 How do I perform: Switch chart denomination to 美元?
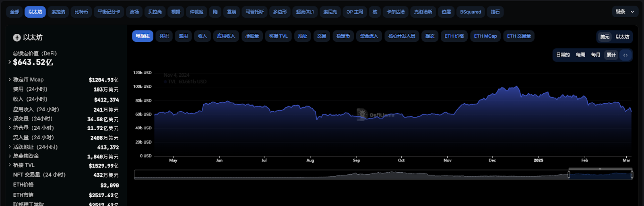coord(605,37)
